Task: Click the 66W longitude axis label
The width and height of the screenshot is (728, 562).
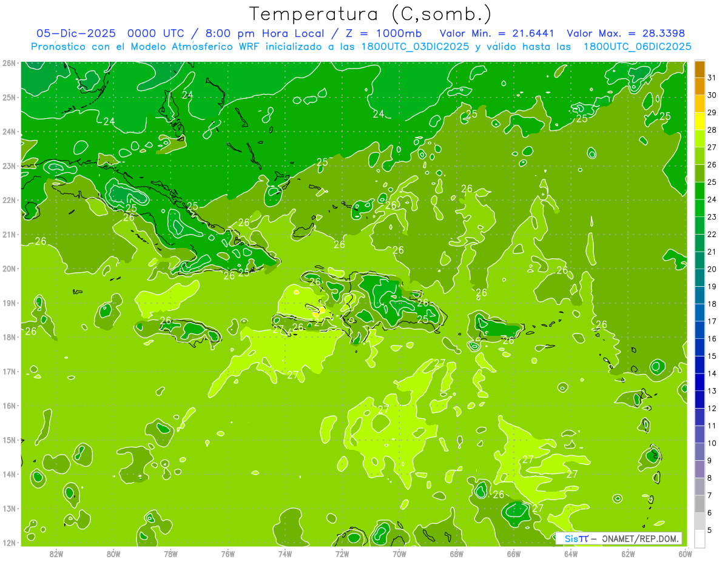Action: click(x=513, y=554)
